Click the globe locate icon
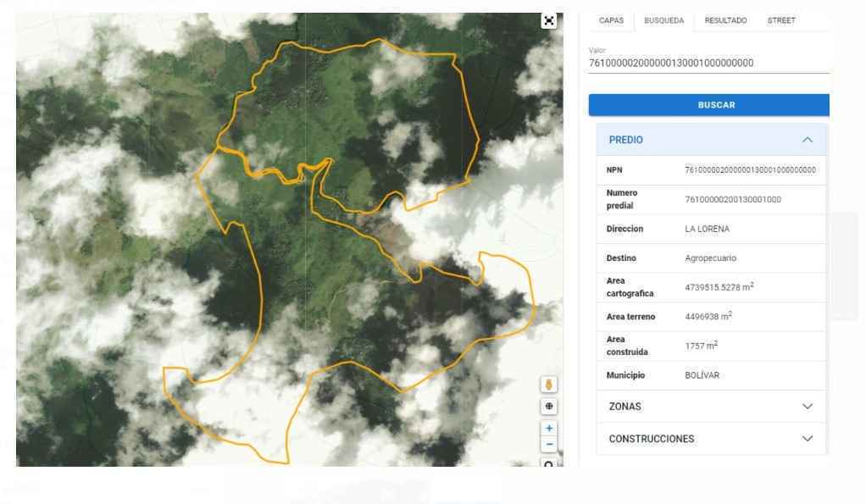Screen dimensions: 866x504 [549, 406]
